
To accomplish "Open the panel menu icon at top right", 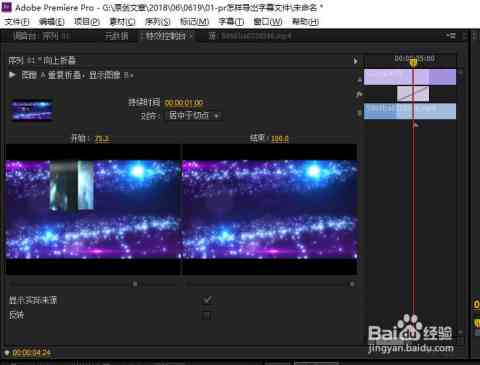I will (x=451, y=35).
